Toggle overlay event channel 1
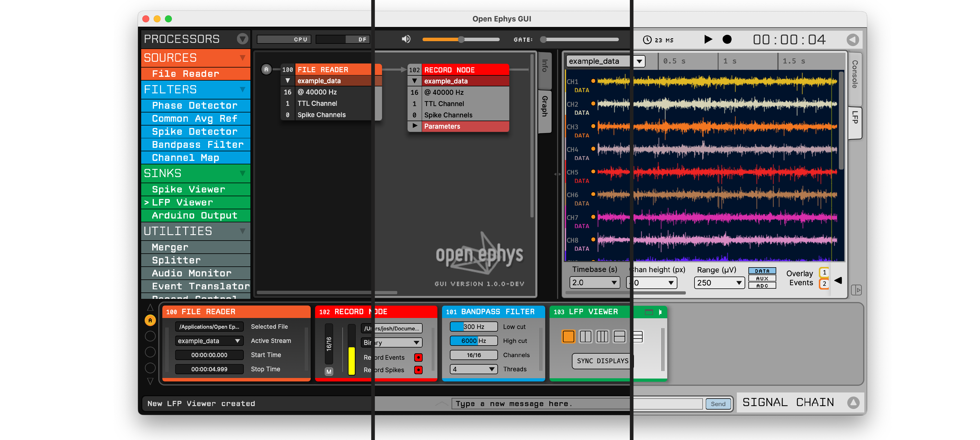Screen dimensions: 980x440 (824, 272)
